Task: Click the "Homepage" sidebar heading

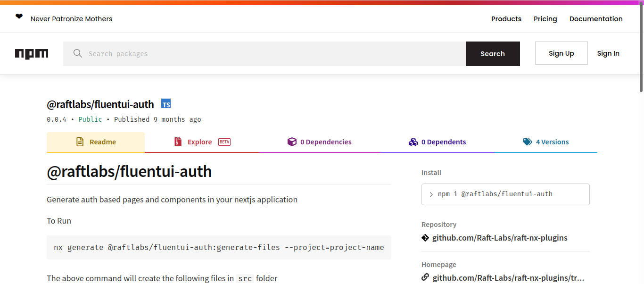Action: [439, 265]
